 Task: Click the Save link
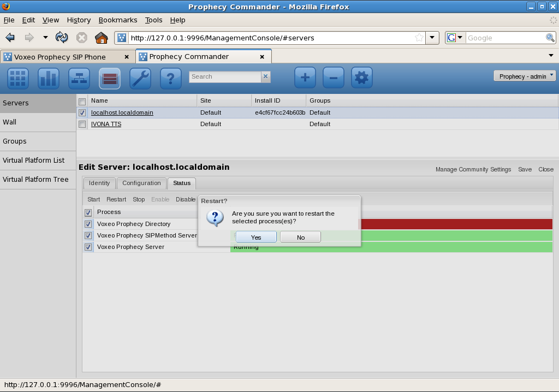click(525, 169)
